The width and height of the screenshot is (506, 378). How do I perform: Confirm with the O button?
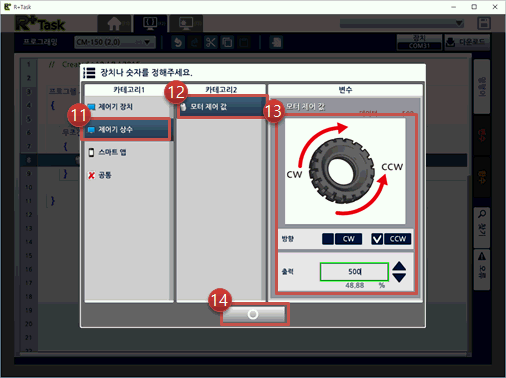pyautogui.click(x=253, y=314)
